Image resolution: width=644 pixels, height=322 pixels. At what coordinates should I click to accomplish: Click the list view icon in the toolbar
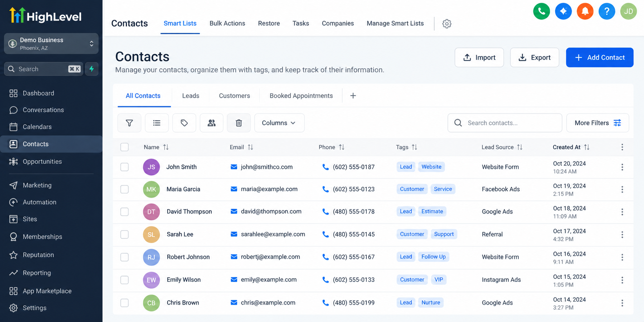click(157, 123)
